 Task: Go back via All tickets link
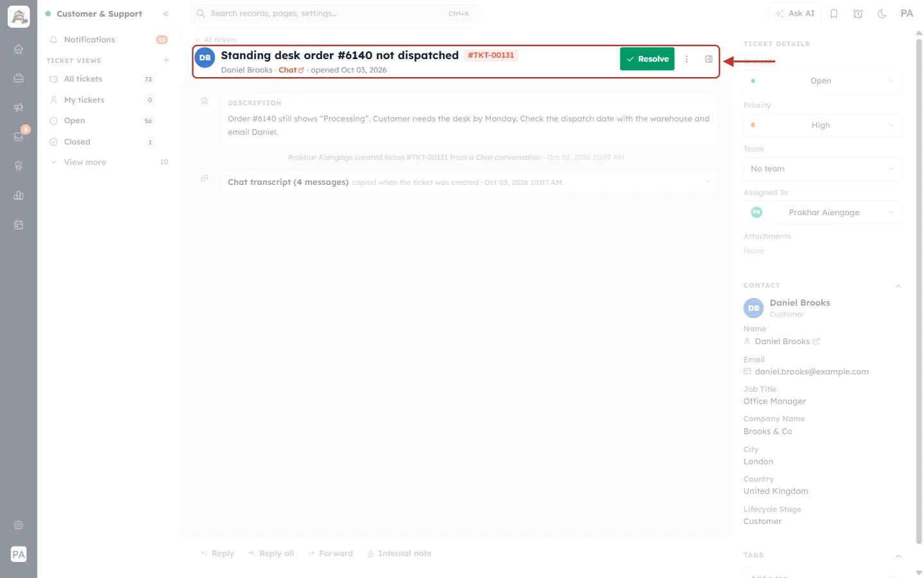coord(216,40)
